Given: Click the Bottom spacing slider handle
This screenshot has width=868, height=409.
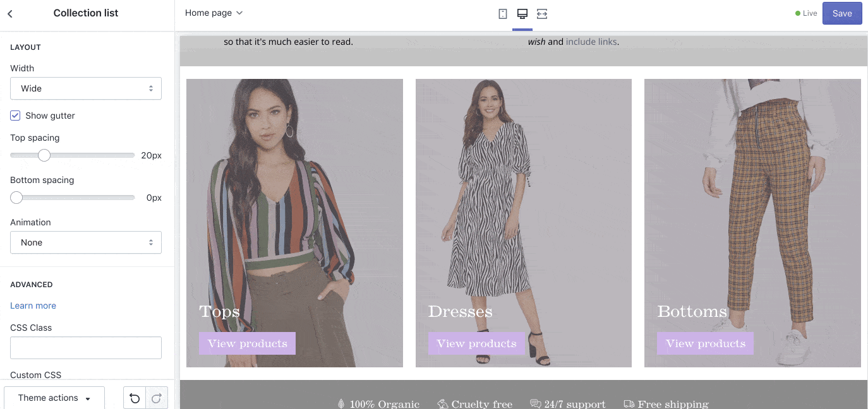Looking at the screenshot, I should [16, 198].
